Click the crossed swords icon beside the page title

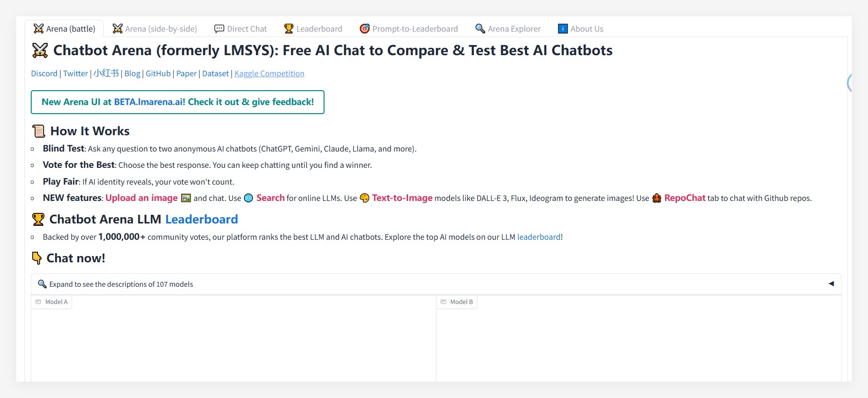click(40, 50)
